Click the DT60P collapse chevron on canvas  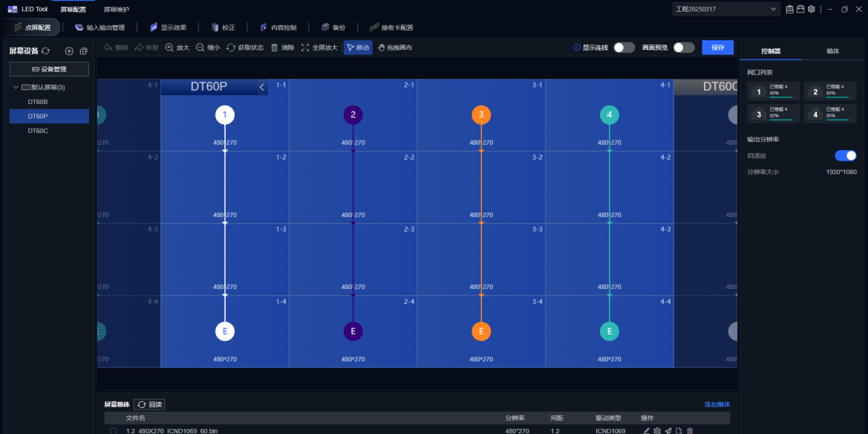[x=261, y=87]
